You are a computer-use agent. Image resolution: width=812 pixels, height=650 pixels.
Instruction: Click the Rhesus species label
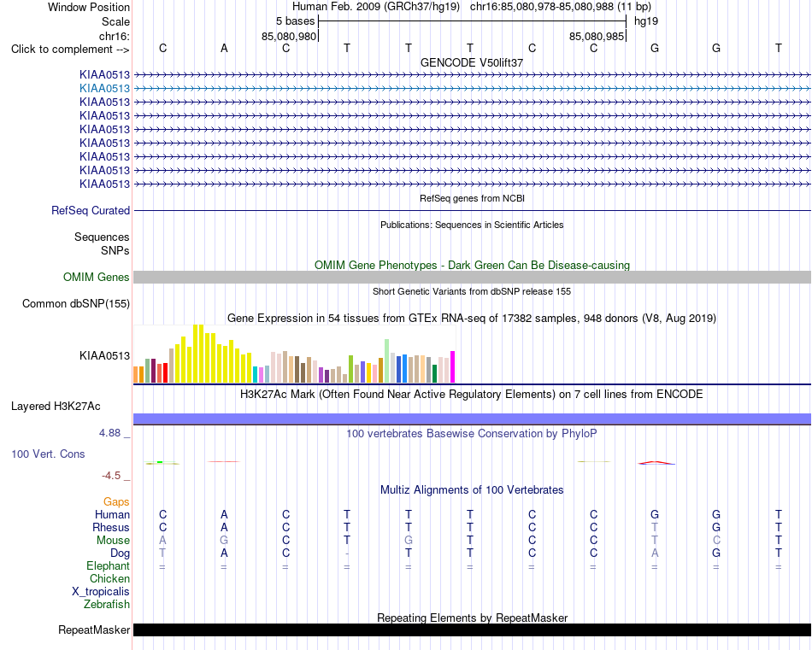tap(111, 527)
